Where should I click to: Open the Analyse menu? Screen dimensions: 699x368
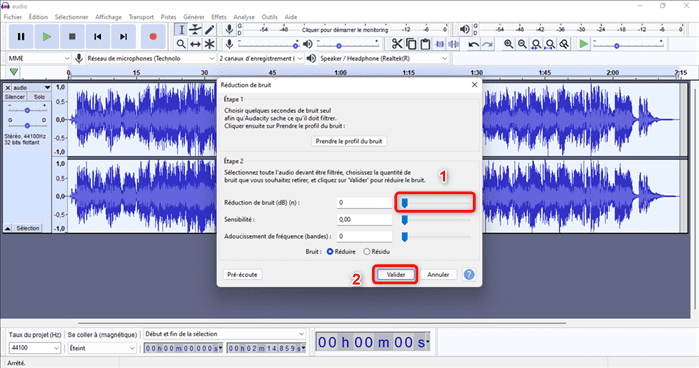[244, 17]
